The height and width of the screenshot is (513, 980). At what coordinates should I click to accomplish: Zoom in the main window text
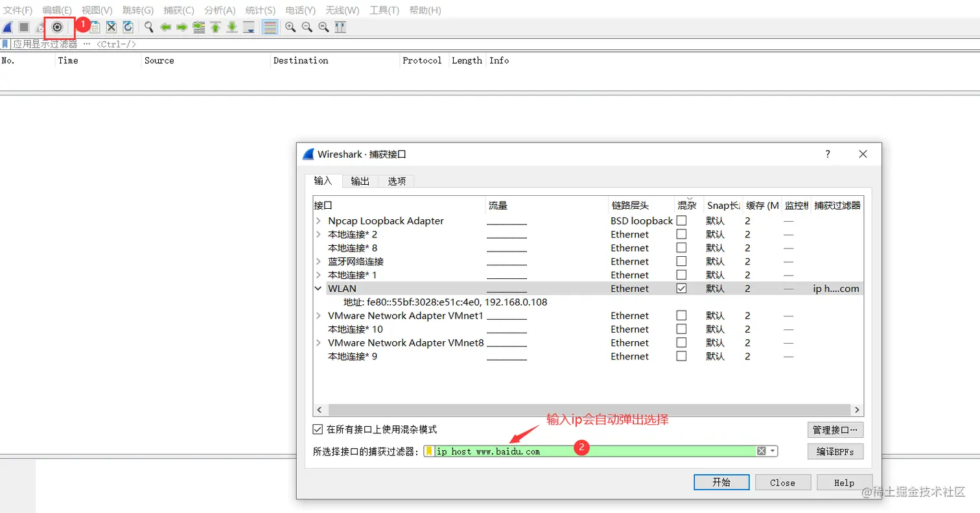[290, 27]
